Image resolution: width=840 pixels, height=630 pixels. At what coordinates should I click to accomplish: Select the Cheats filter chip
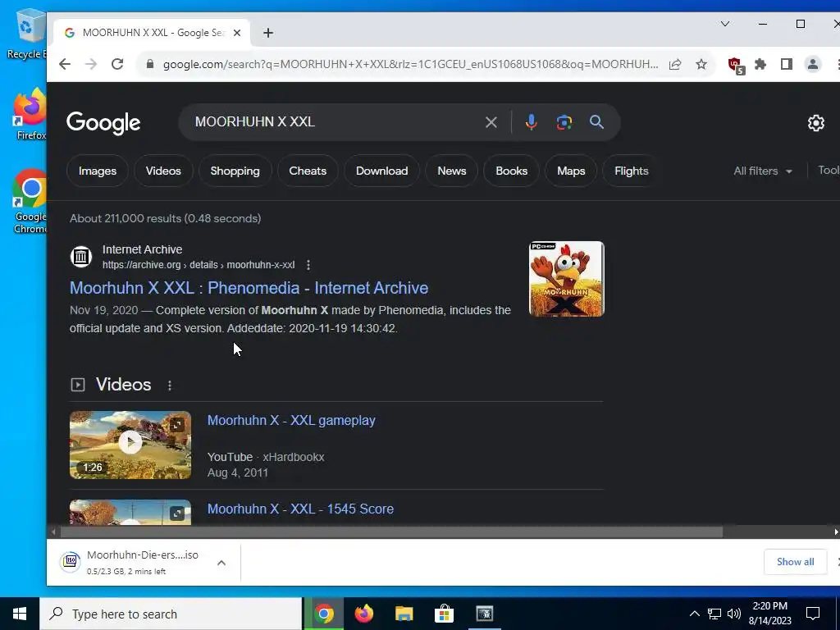tap(308, 171)
